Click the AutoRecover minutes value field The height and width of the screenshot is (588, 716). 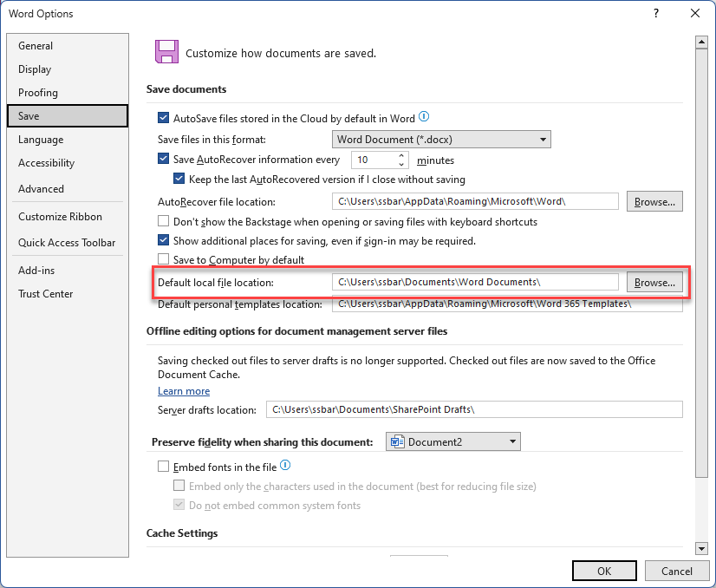(374, 160)
